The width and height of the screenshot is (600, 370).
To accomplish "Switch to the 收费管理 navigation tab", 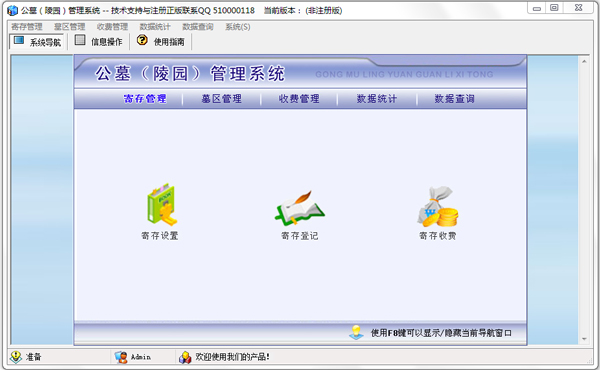I will coord(299,99).
